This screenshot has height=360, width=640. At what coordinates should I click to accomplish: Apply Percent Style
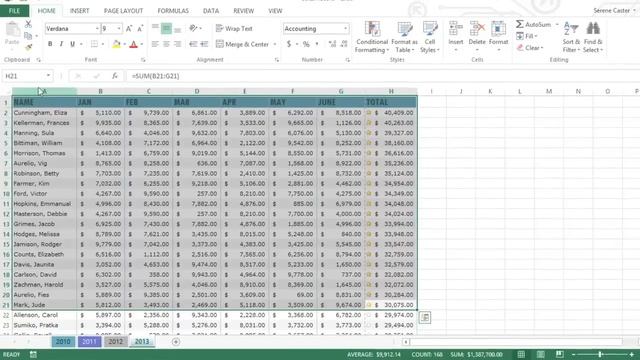pyautogui.click(x=306, y=44)
